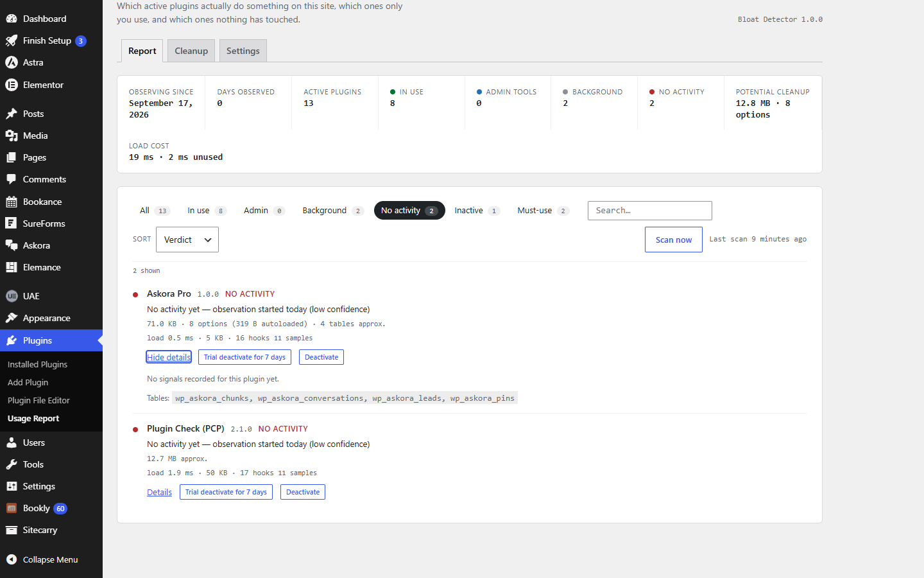Open the Plugin File Editor link
The width and height of the screenshot is (924, 578).
tap(38, 400)
